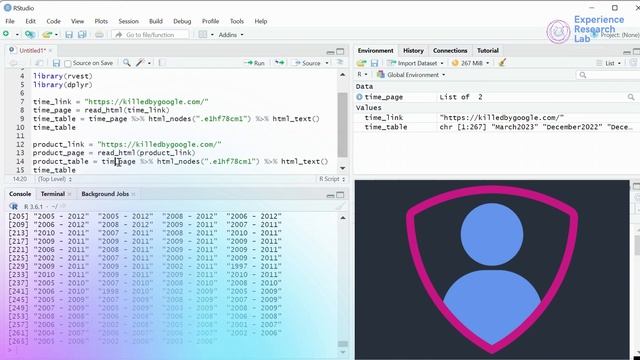Click the source editor vertical scrollbar
This screenshot has height=360, width=640.
[x=343, y=124]
